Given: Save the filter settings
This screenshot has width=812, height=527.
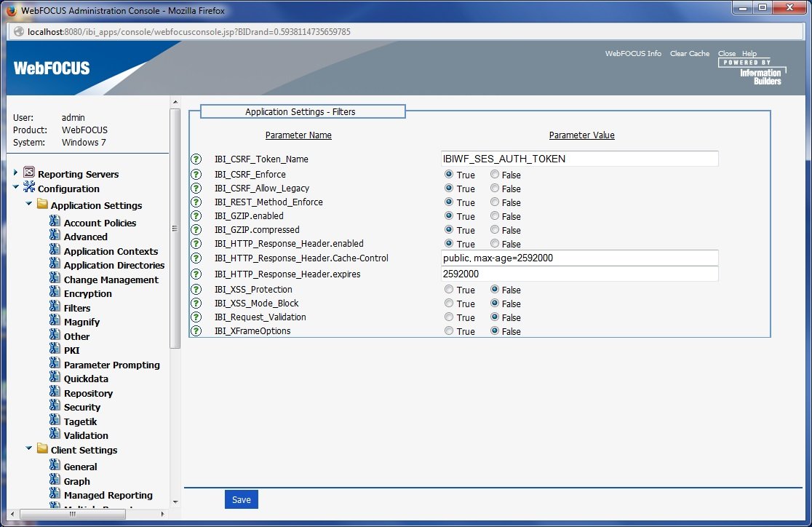Looking at the screenshot, I should tap(242, 499).
